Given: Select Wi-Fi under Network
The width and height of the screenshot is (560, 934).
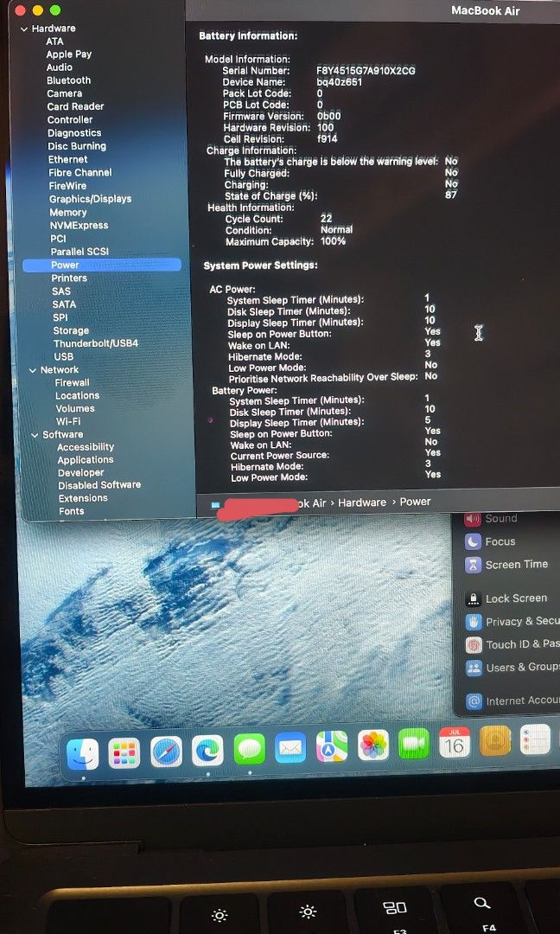Looking at the screenshot, I should (68, 422).
